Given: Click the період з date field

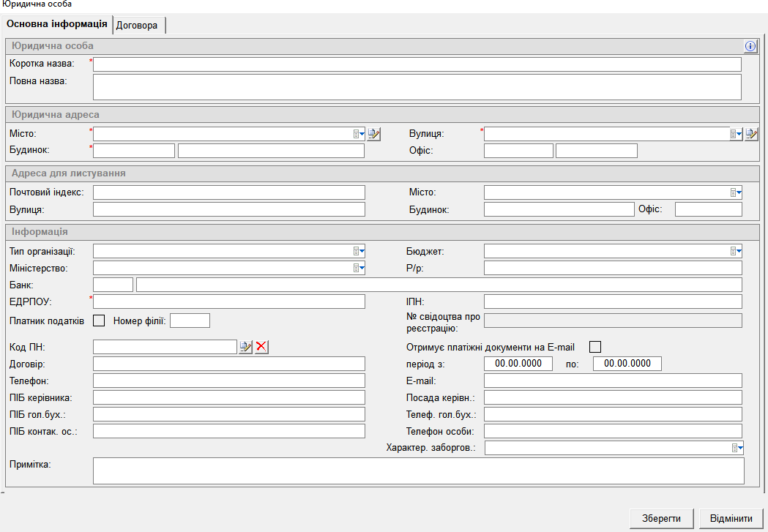Looking at the screenshot, I should 518,364.
